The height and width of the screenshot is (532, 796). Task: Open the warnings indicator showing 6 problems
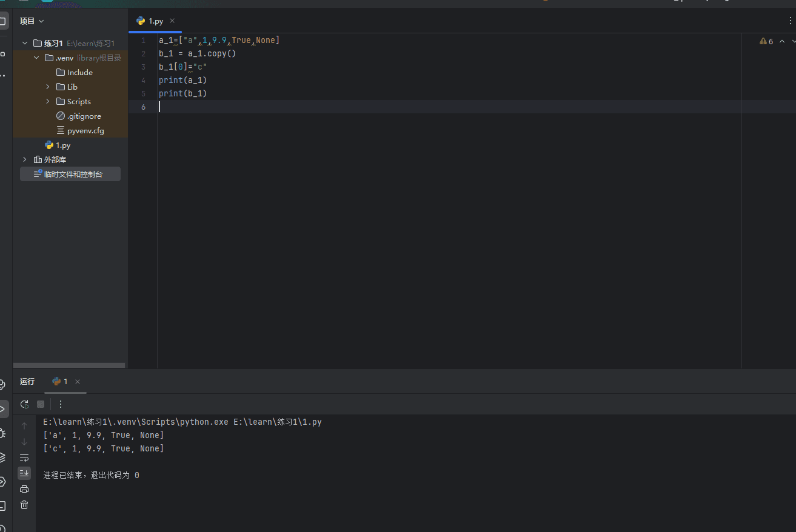point(766,41)
